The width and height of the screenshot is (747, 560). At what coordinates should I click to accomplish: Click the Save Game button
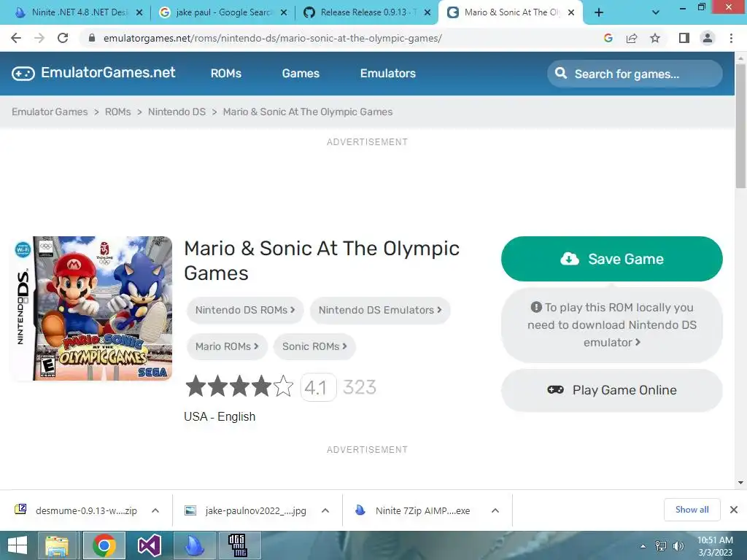(x=612, y=259)
